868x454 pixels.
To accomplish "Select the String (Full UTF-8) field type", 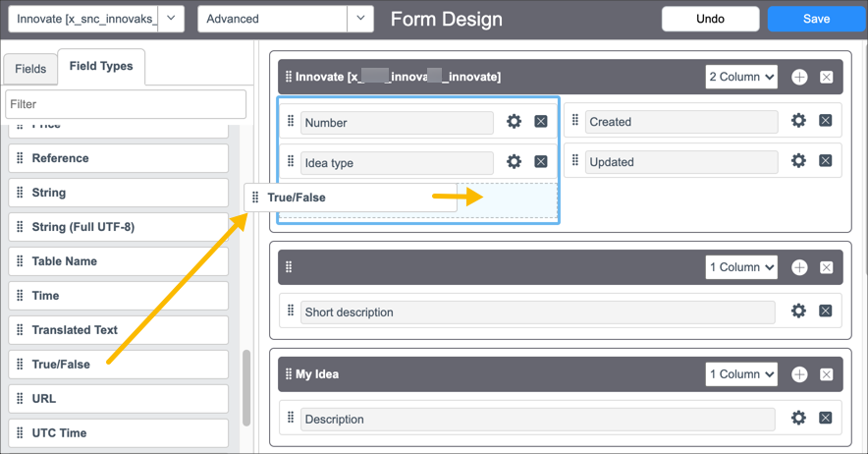I will 119,227.
